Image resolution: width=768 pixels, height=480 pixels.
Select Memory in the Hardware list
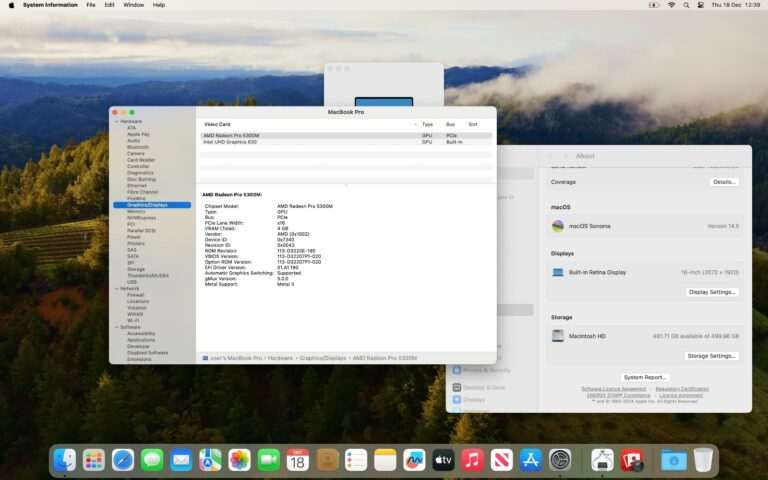(x=136, y=212)
